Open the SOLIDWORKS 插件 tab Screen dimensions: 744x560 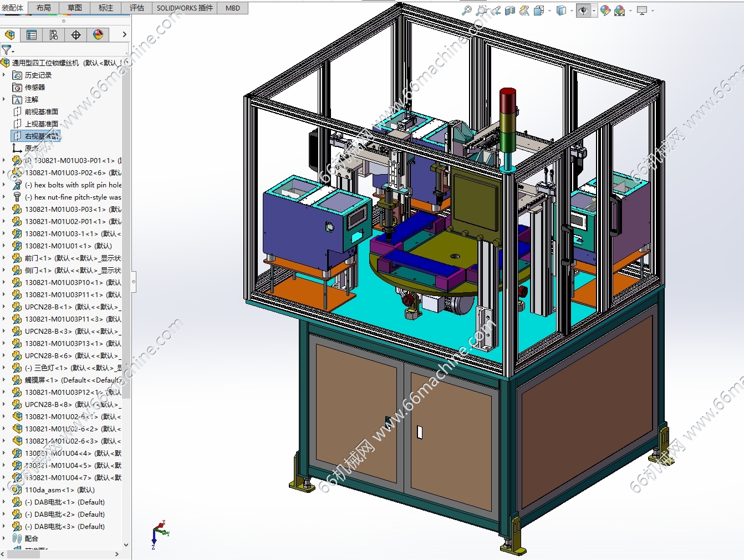[x=185, y=8]
